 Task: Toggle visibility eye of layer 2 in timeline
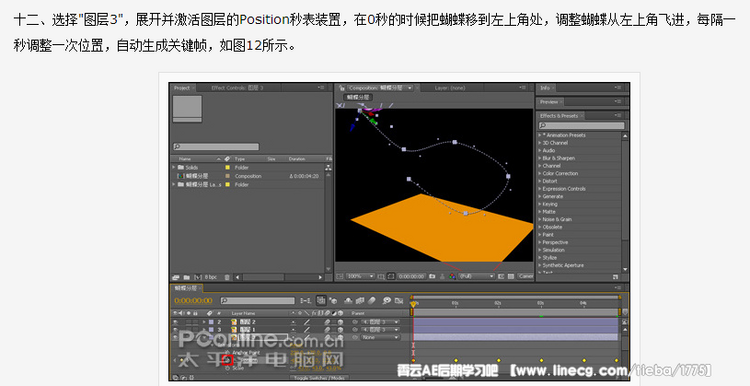(x=175, y=322)
